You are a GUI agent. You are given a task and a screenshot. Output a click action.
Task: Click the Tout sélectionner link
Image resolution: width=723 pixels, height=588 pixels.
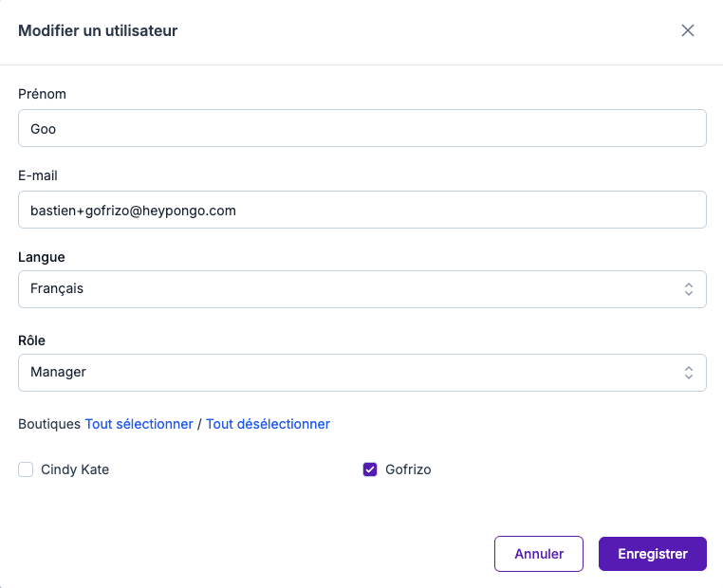[x=139, y=424]
